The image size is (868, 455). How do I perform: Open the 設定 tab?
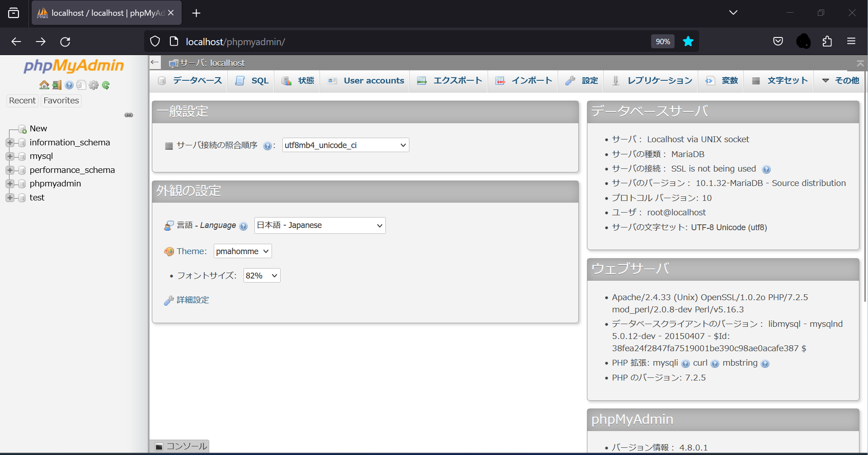pos(582,81)
